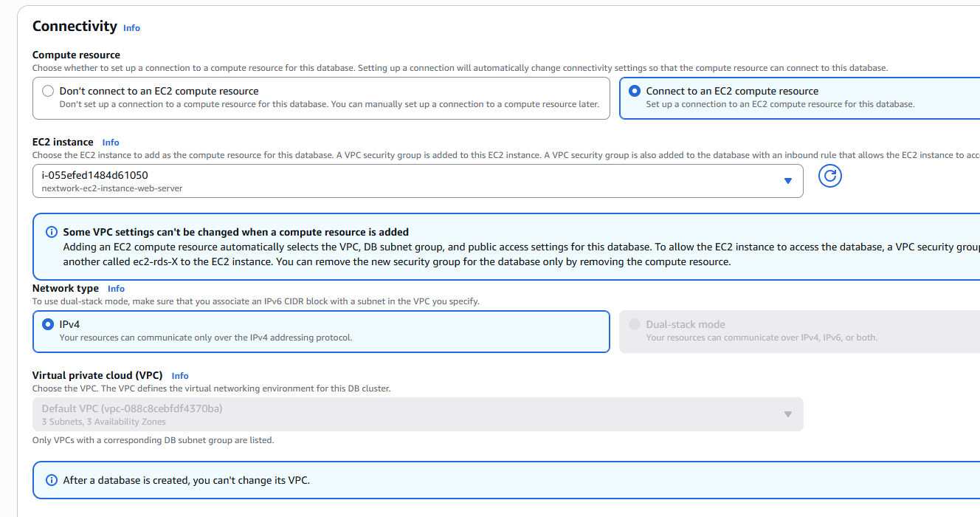Open Info link beside Network type
This screenshot has height=517, width=980.
(116, 289)
